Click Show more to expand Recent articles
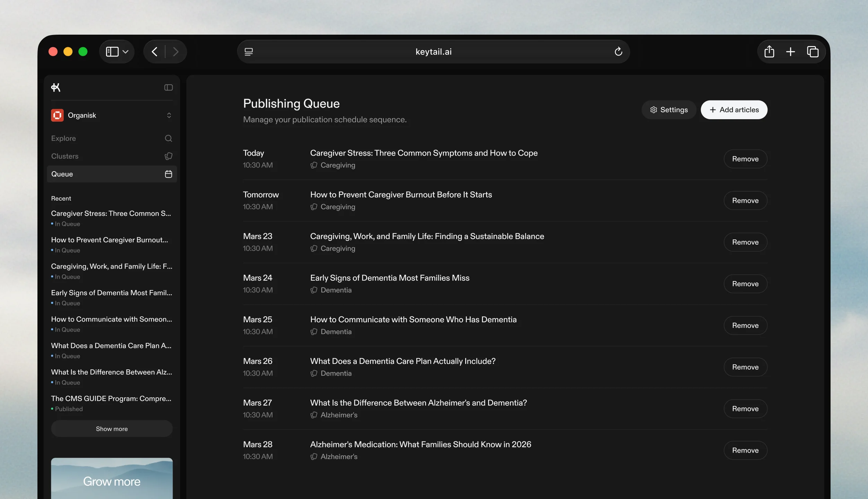Viewport: 868px width, 499px height. point(112,428)
